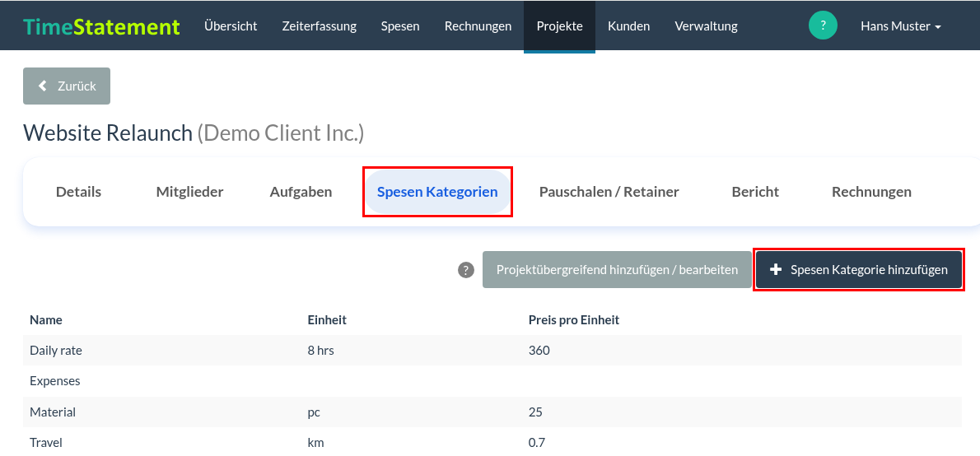Select the Daily rate row name
This screenshot has height=456, width=980.
(56, 351)
